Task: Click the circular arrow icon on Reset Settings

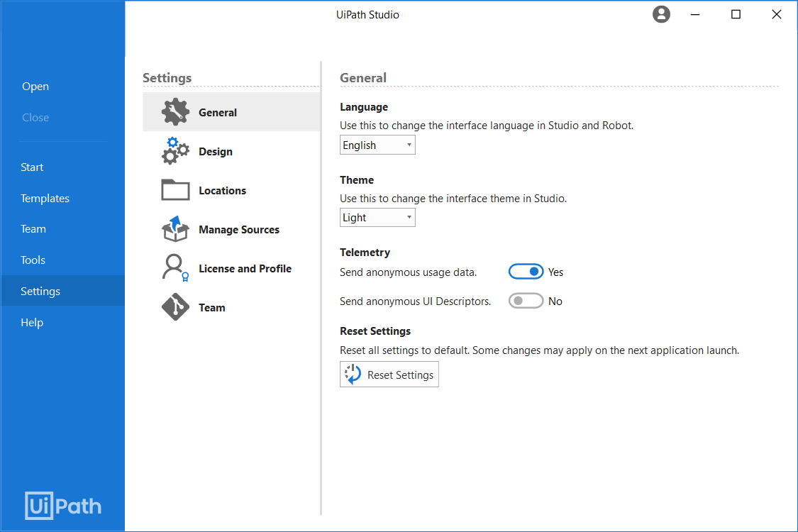Action: pyautogui.click(x=353, y=375)
